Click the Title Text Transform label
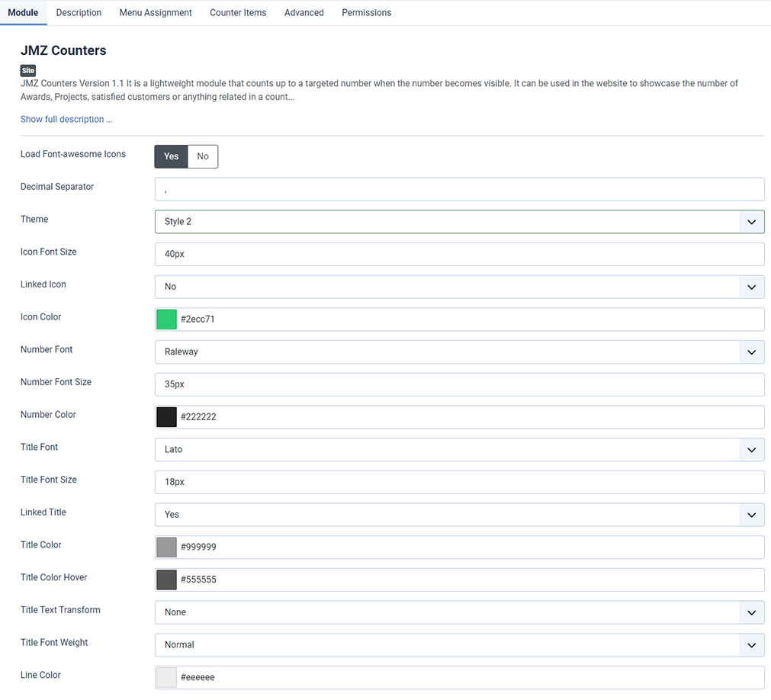771x700 pixels. [60, 610]
